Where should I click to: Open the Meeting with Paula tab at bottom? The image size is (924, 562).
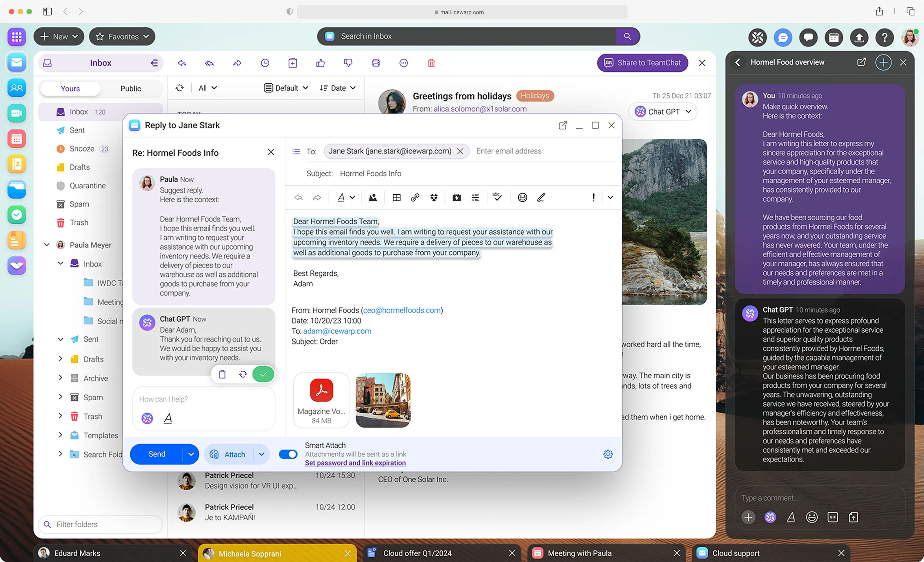coord(579,553)
